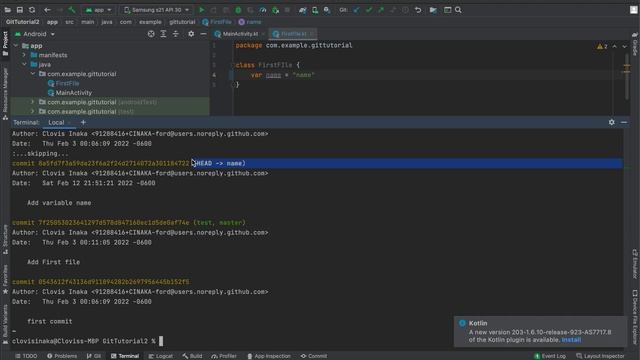Open the TODO tool window
Screen dimensions: 640x360
tap(26, 356)
